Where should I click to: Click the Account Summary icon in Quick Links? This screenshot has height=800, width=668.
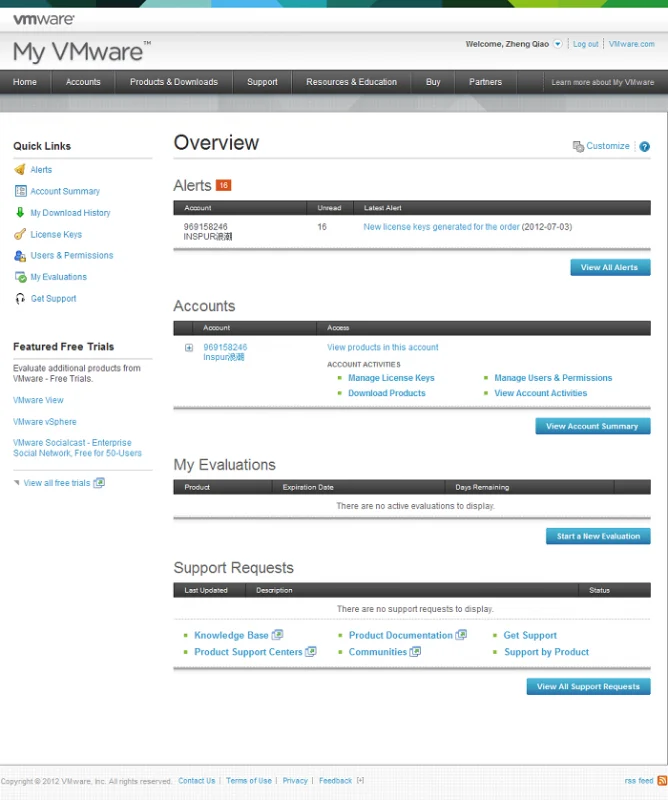tap(20, 191)
